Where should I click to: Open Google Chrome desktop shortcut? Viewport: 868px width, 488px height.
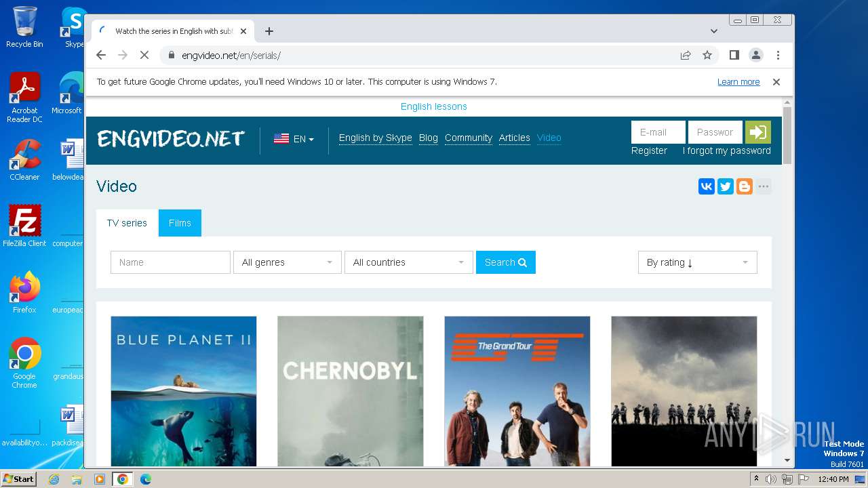(x=24, y=363)
